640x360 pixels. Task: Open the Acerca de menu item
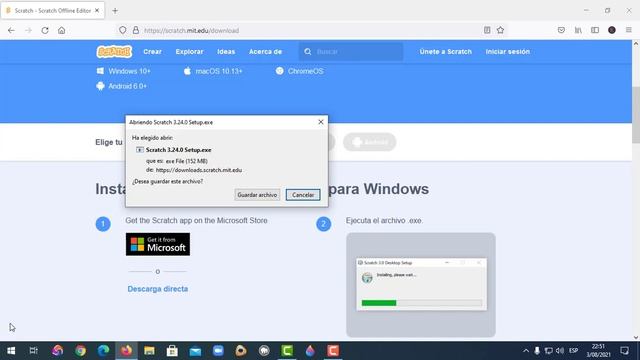265,52
